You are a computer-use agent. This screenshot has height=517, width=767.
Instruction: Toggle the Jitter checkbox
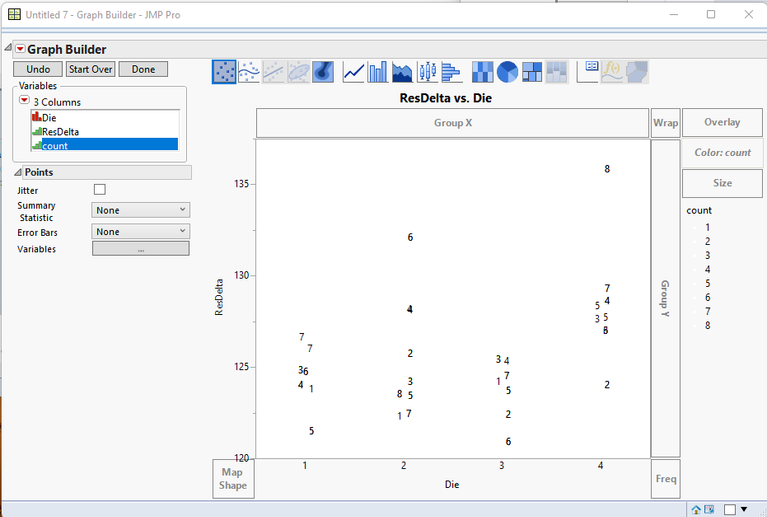pos(99,189)
